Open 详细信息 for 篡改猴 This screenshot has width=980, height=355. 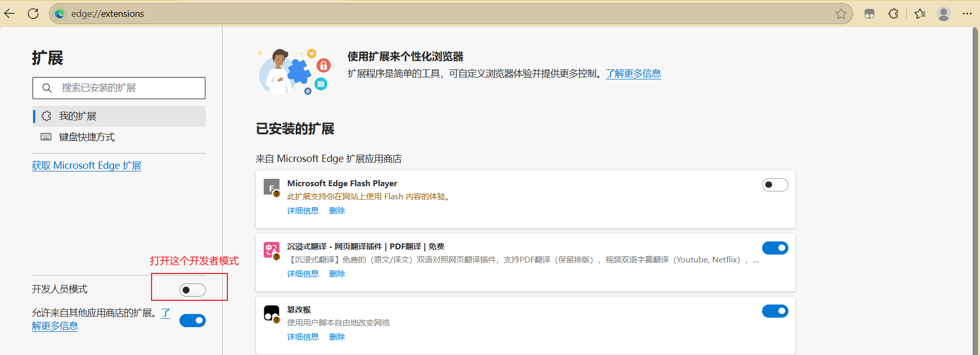(303, 337)
